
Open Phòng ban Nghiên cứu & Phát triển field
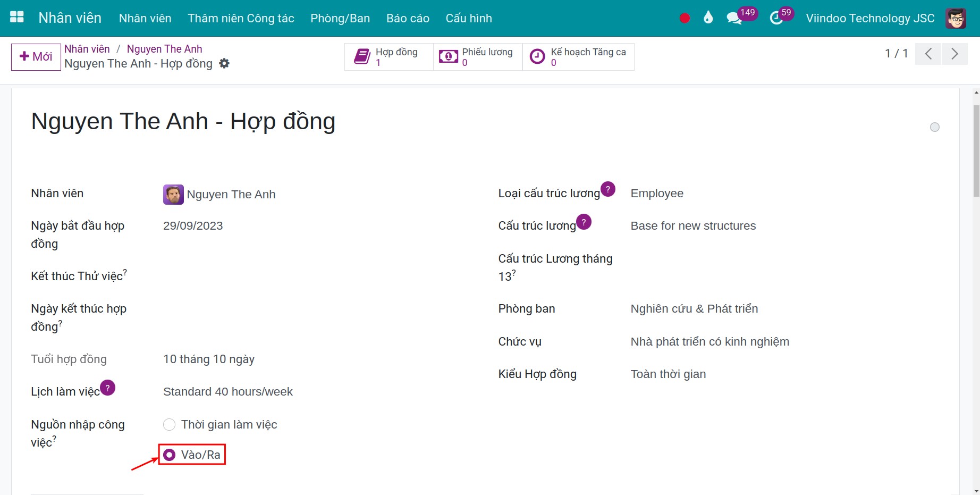(694, 309)
